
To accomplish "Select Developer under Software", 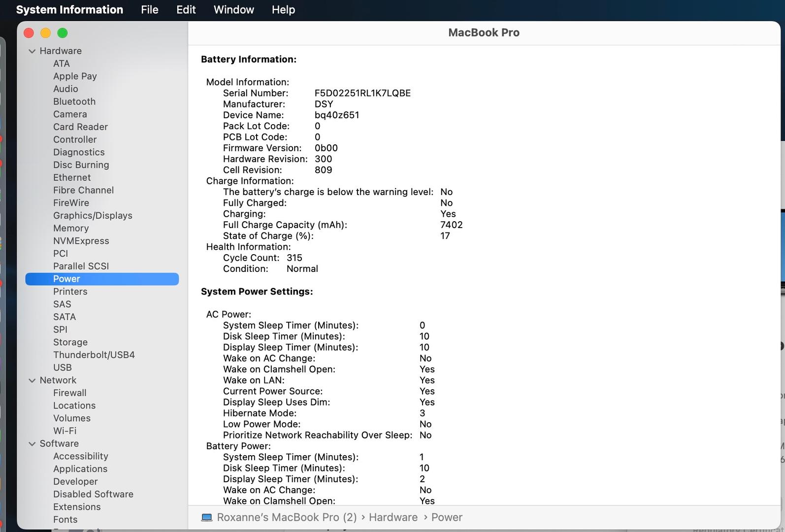I will [x=75, y=482].
